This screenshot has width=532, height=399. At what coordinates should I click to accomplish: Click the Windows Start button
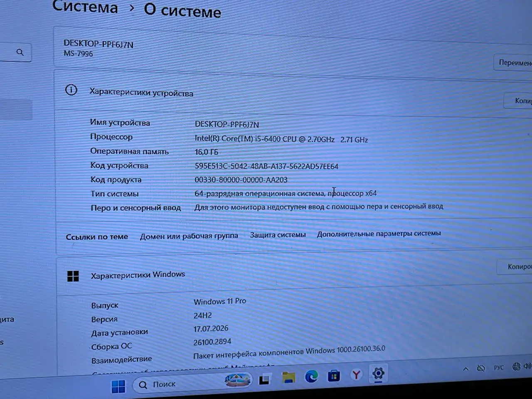click(118, 387)
